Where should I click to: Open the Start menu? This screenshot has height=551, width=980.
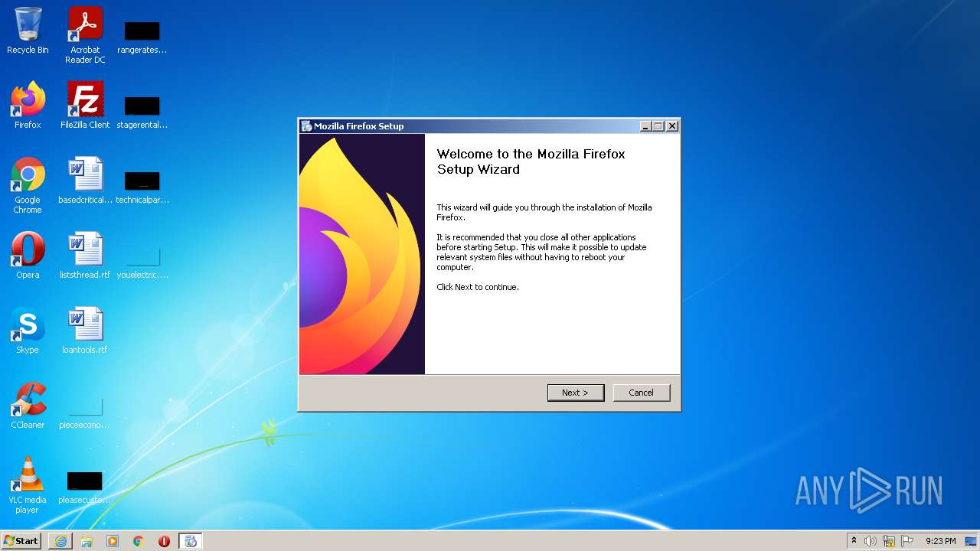point(21,541)
